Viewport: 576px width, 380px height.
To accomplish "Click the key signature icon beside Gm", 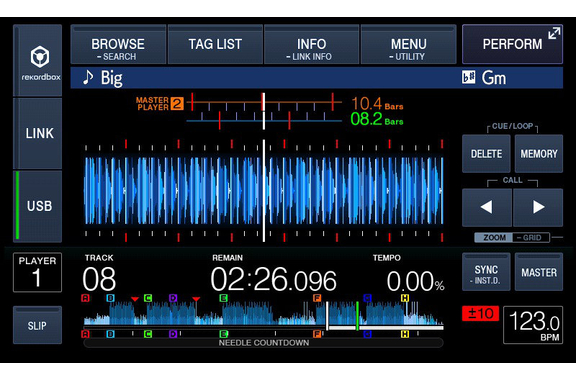I will [x=468, y=77].
